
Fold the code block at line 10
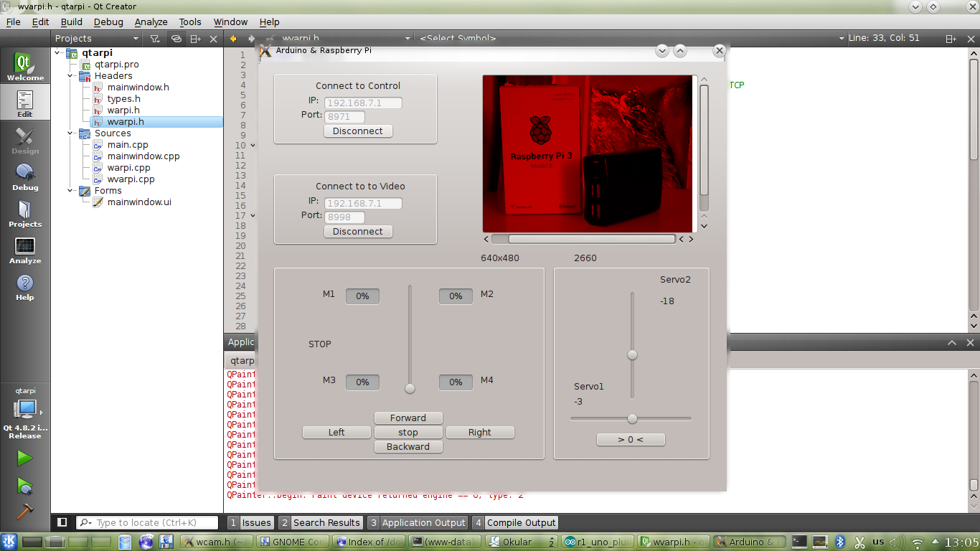[x=253, y=145]
